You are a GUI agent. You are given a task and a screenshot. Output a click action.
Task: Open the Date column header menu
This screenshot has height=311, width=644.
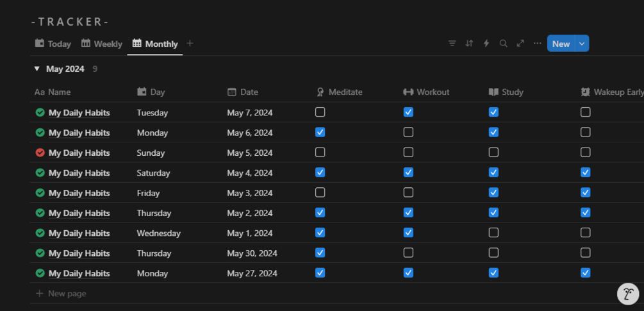click(249, 92)
